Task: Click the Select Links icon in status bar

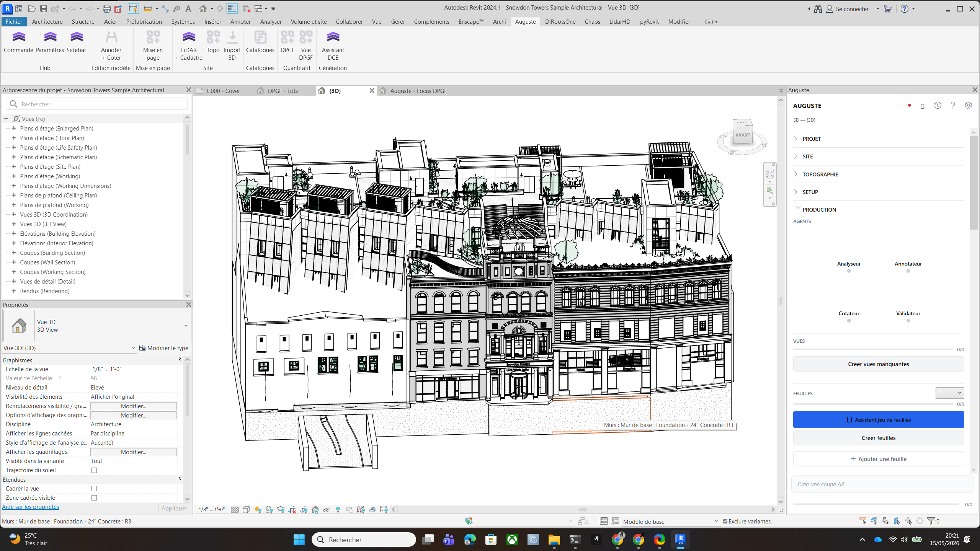Action: tap(862, 521)
